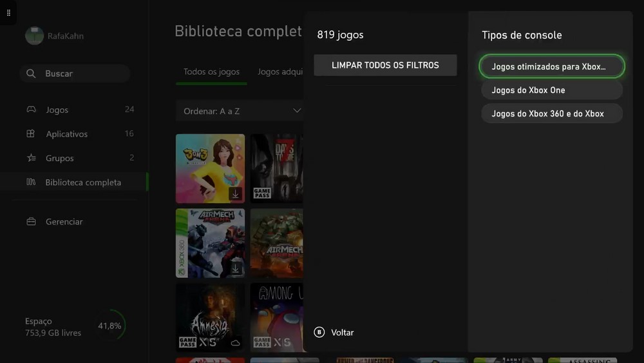Image resolution: width=644 pixels, height=363 pixels.
Task: Toggle the Jogos do Xbox One filter
Action: tap(551, 90)
